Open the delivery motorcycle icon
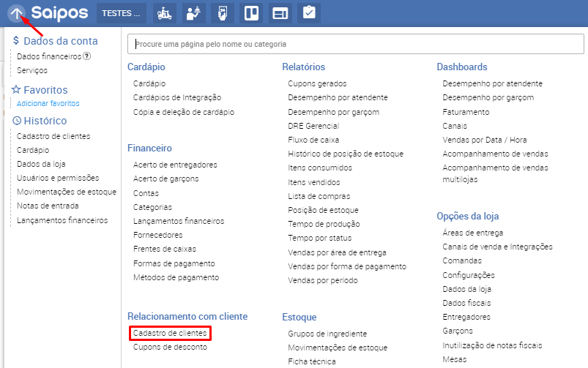 click(x=165, y=13)
